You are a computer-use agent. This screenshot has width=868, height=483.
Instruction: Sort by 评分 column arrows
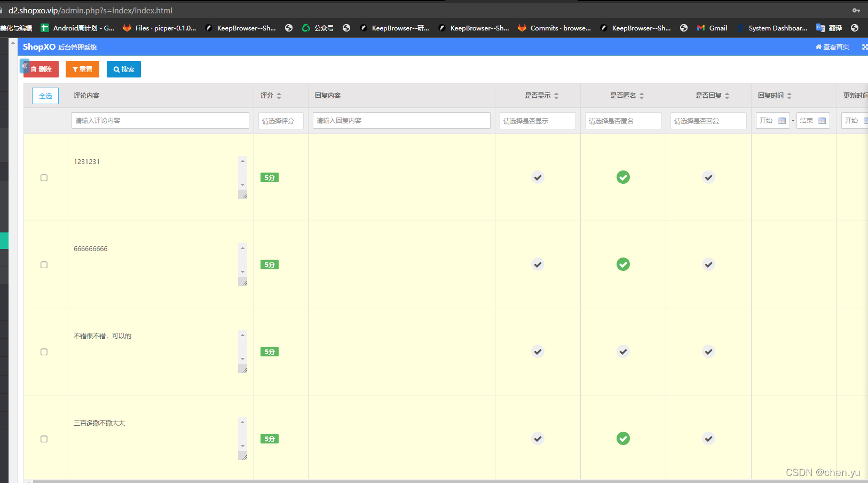[x=279, y=96]
